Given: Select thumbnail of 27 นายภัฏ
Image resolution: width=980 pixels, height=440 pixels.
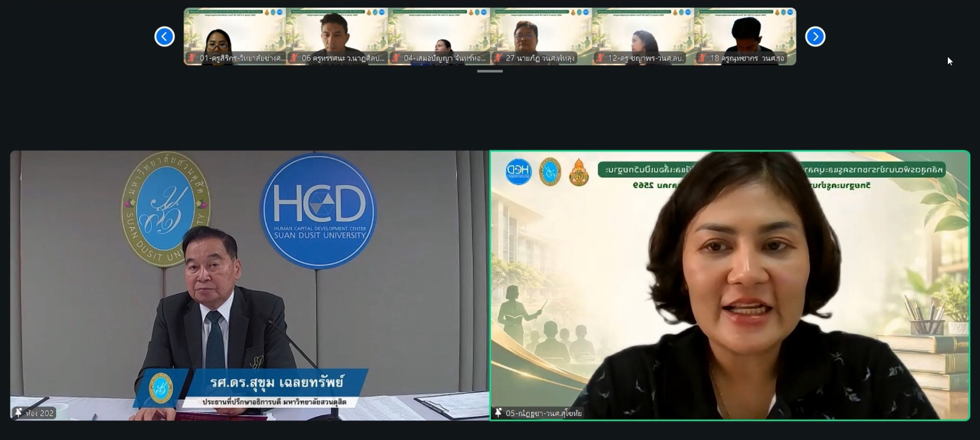Looking at the screenshot, I should coord(541,36).
